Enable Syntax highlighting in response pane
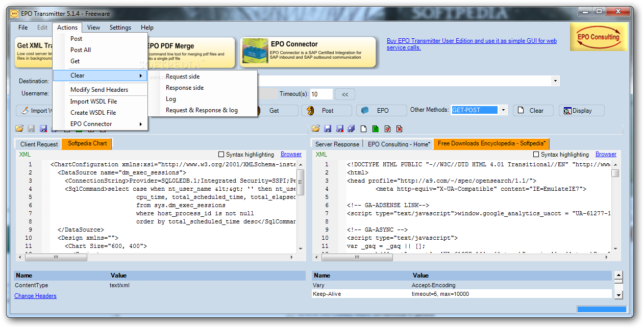 tap(536, 154)
